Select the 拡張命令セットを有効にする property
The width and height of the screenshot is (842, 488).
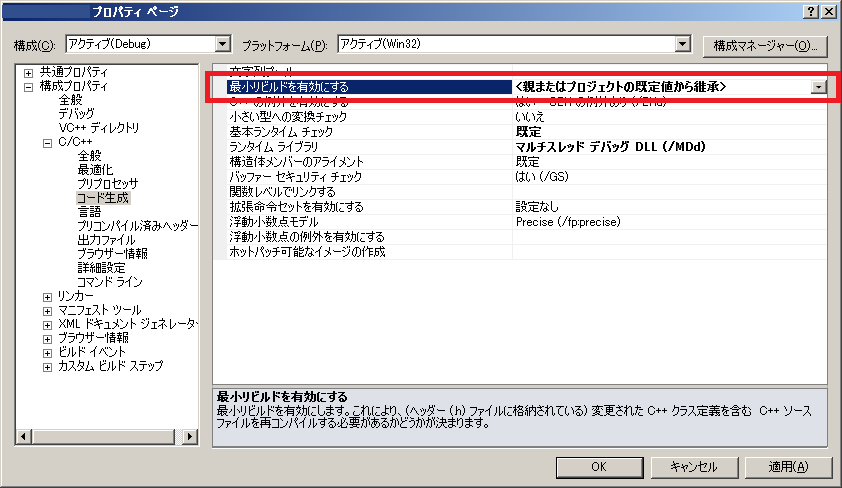tap(296, 207)
